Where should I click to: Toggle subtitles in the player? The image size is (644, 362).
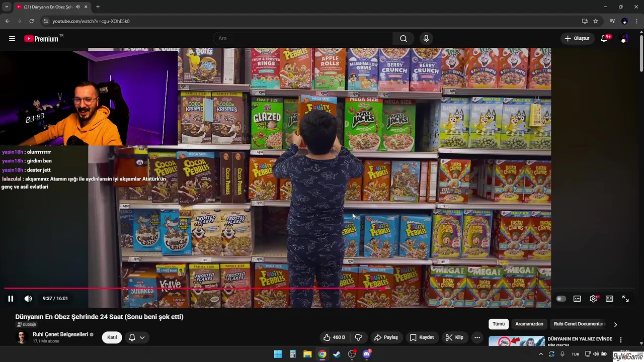[577, 299]
